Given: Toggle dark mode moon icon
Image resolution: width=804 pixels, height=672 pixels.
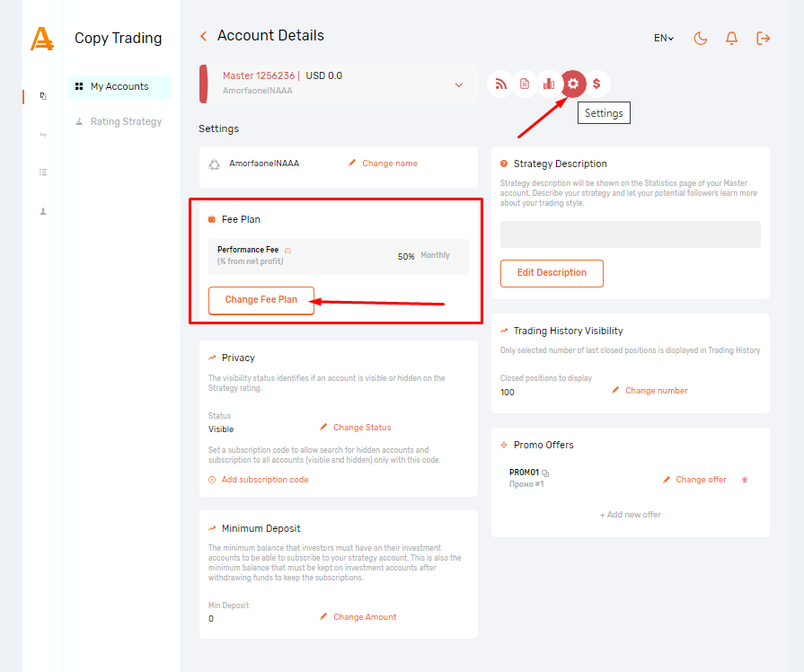Looking at the screenshot, I should click(x=701, y=38).
